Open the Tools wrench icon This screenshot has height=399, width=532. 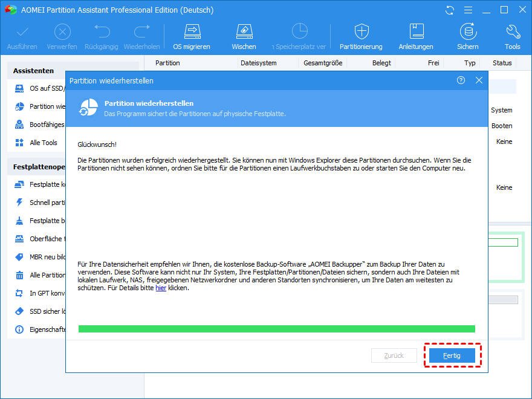pyautogui.click(x=513, y=32)
